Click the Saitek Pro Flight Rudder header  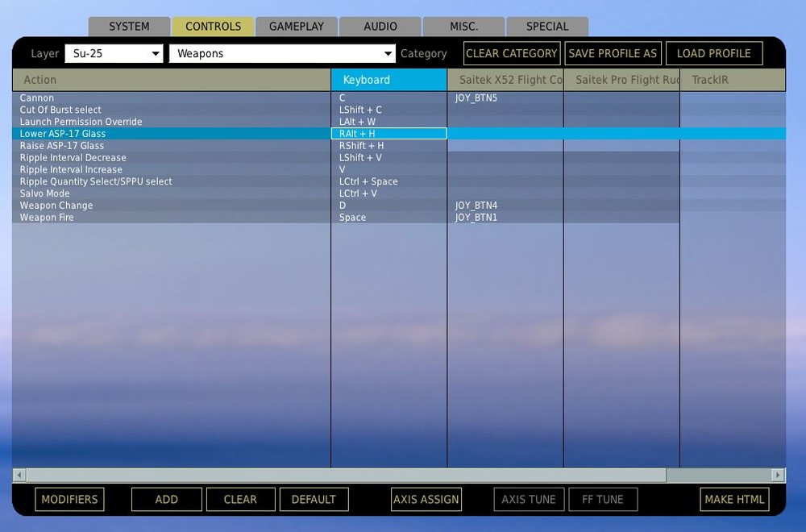[621, 80]
